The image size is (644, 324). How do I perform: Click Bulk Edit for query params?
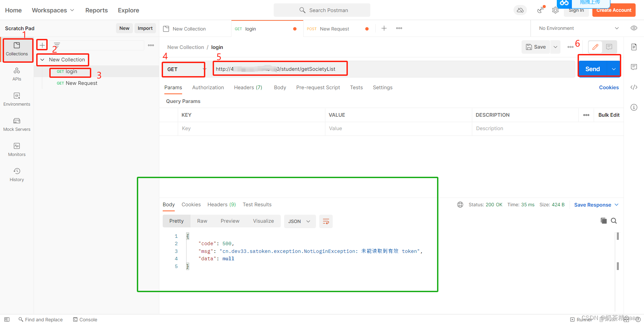point(609,115)
